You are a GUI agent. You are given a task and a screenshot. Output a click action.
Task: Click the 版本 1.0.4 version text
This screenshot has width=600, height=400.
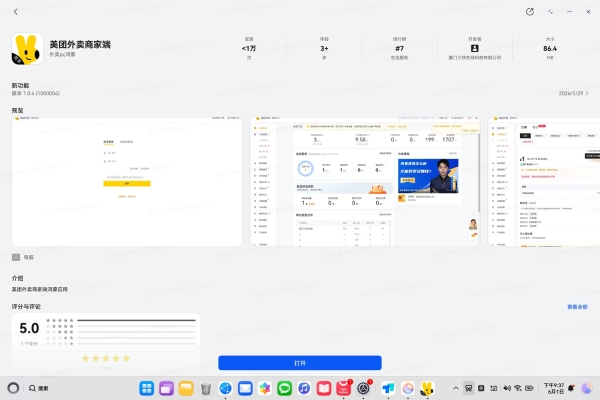(x=36, y=93)
